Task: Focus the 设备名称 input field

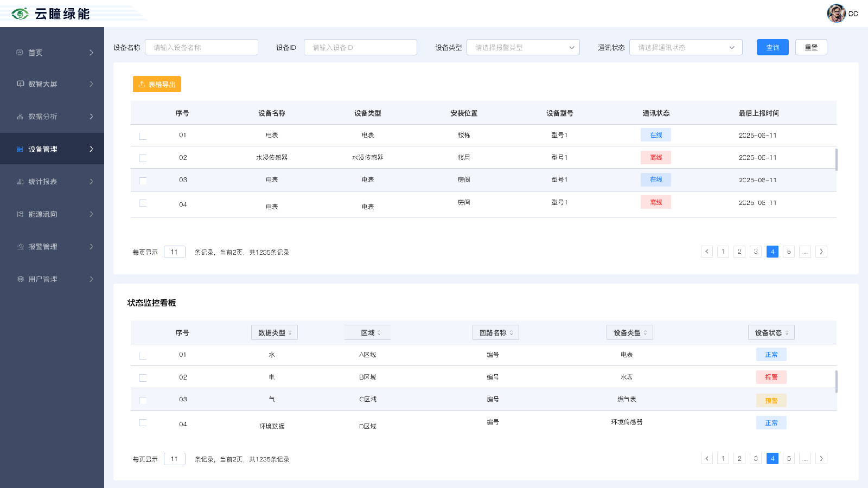Action: point(201,48)
